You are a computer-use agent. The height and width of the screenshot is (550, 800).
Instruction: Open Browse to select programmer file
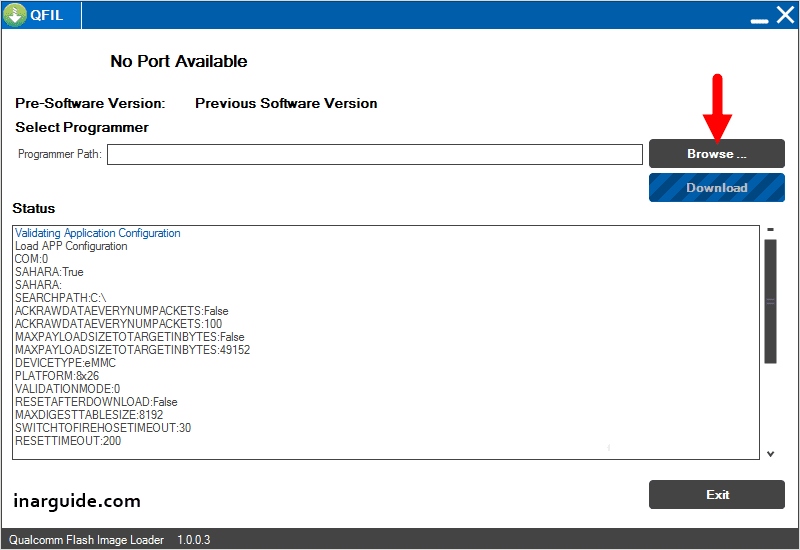tap(716, 154)
